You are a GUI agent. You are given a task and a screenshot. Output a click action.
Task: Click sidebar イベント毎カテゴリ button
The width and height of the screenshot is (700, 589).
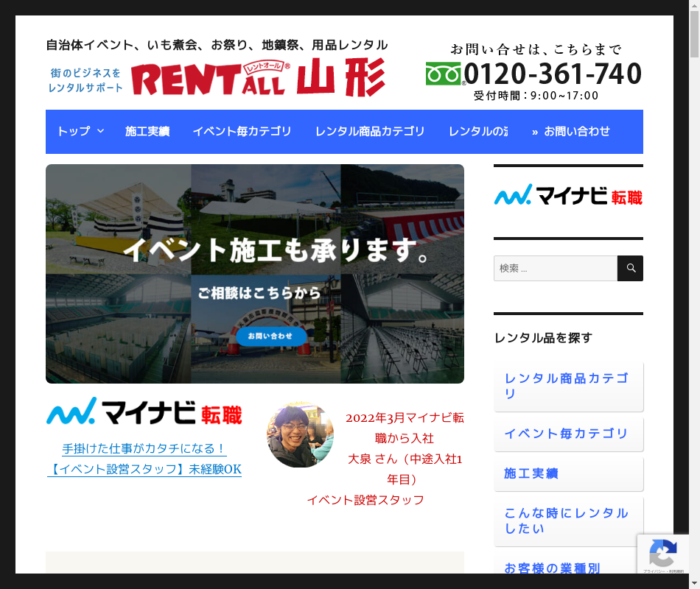tap(568, 434)
